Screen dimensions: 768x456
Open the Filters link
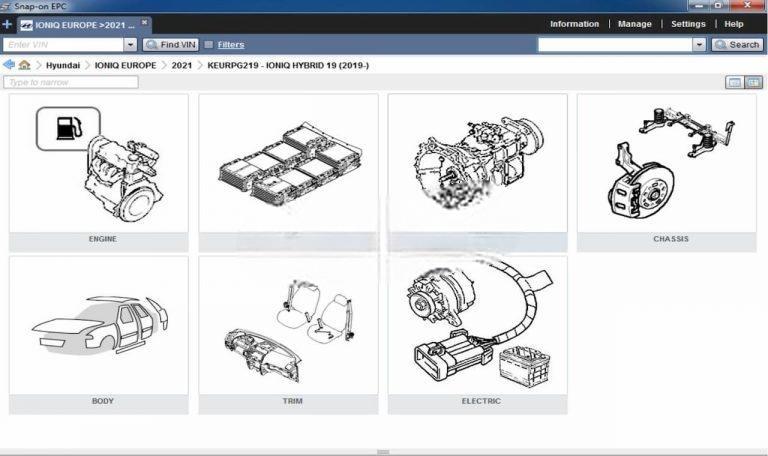tap(231, 45)
